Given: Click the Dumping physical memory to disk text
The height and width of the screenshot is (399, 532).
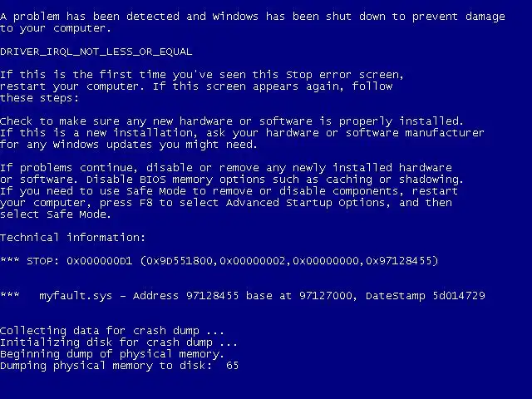Looking at the screenshot, I should (108, 366).
